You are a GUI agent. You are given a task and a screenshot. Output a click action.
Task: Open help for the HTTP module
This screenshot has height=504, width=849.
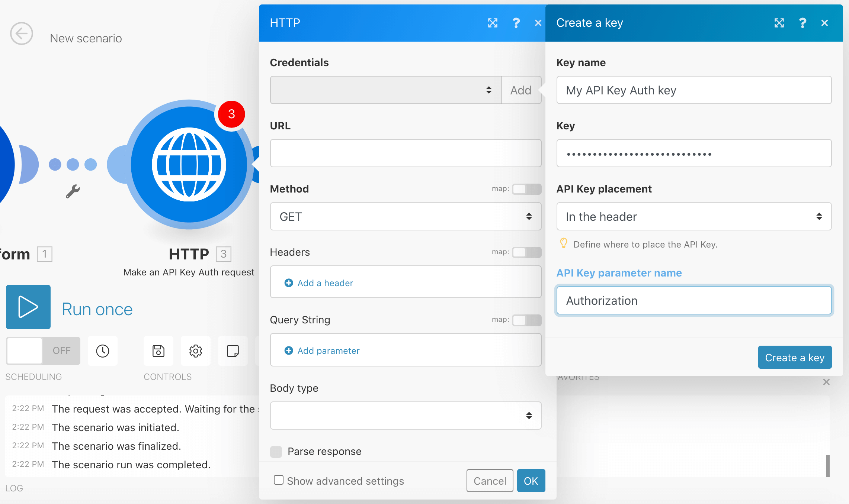(x=516, y=23)
